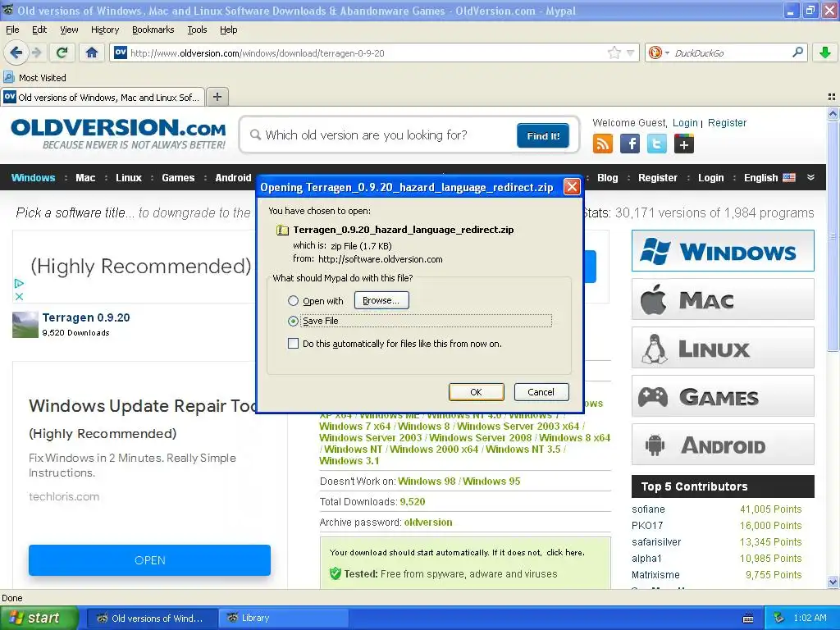The width and height of the screenshot is (840, 630).
Task: Click the network tray icon near the clock
Action: pyautogui.click(x=778, y=618)
